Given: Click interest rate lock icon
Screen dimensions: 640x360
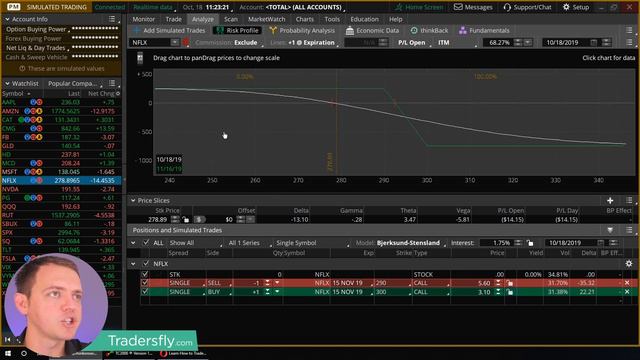Looking at the screenshot, I should coord(530,243).
